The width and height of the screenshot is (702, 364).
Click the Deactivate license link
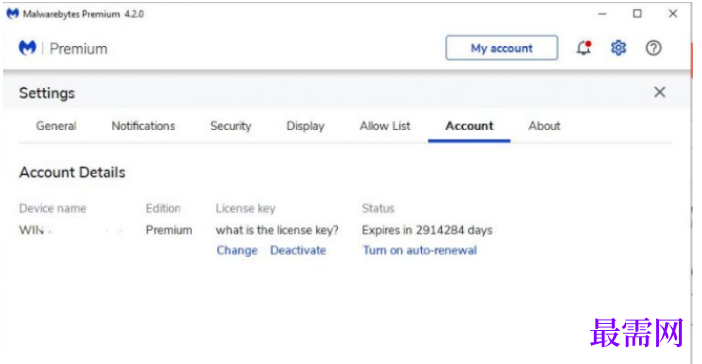(298, 250)
